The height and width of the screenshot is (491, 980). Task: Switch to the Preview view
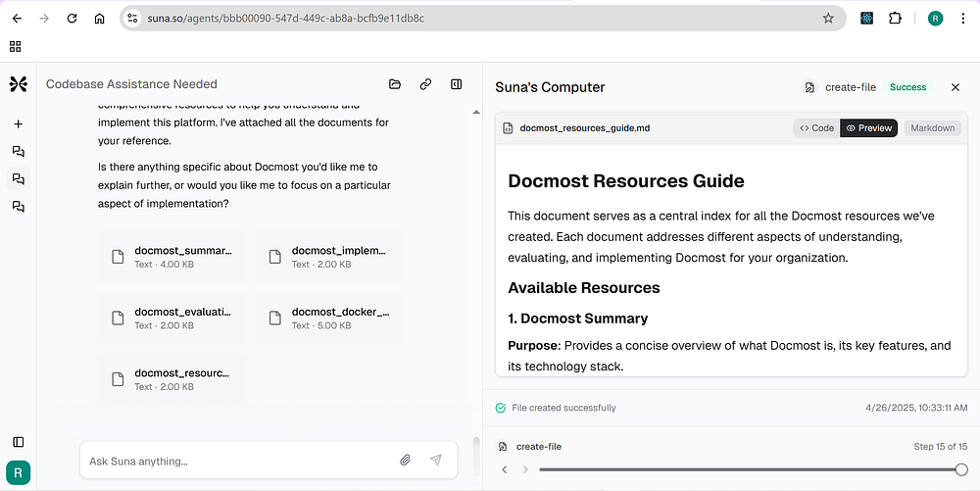coord(868,128)
